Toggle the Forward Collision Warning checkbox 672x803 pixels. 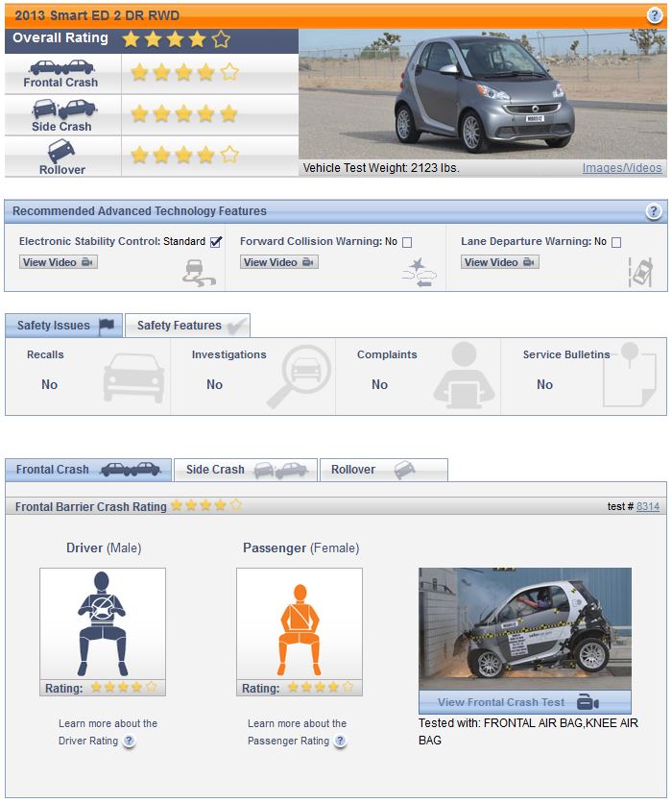tap(407, 242)
